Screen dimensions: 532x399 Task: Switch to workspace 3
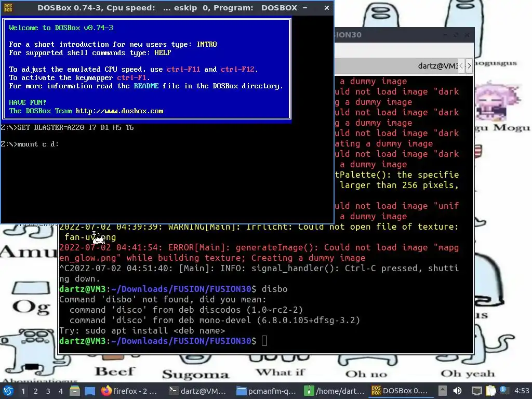tap(48, 391)
